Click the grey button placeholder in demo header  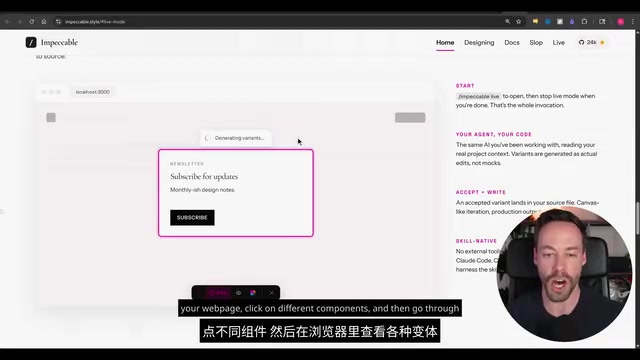[x=410, y=118]
